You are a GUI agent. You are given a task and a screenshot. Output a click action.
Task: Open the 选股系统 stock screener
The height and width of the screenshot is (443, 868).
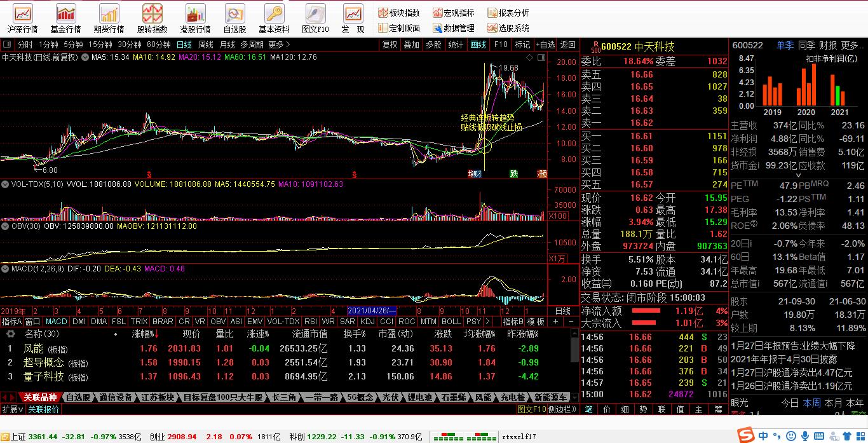508,28
